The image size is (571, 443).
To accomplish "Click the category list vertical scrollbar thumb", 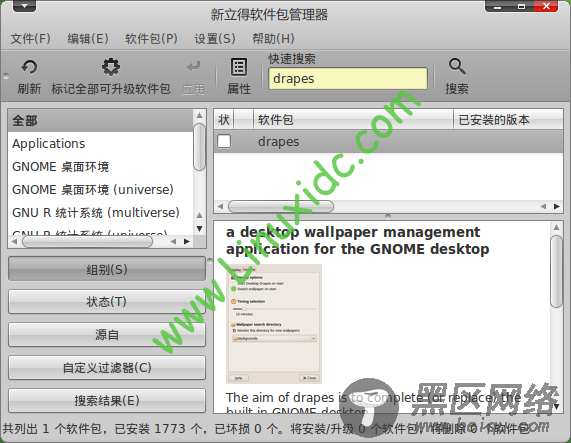I will [x=199, y=147].
